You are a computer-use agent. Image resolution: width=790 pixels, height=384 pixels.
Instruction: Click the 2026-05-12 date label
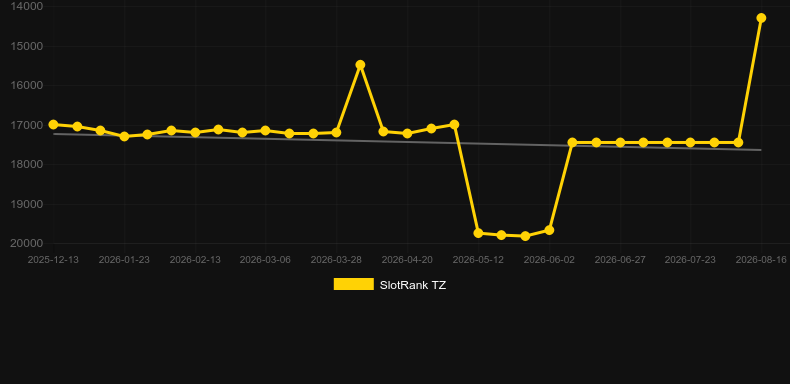click(x=478, y=260)
